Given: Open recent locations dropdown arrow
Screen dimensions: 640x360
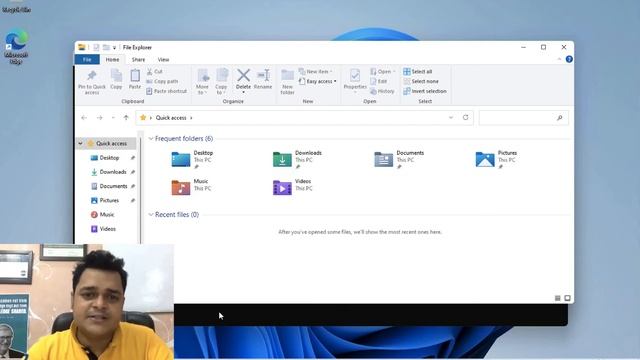Looking at the screenshot, I should pyautogui.click(x=113, y=118).
